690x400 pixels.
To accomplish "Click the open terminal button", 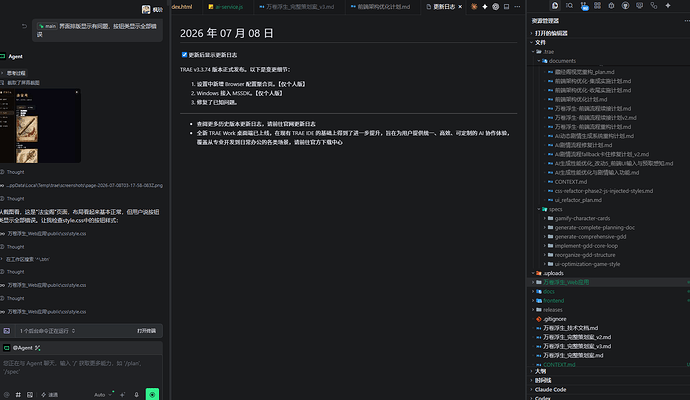I will (147, 330).
